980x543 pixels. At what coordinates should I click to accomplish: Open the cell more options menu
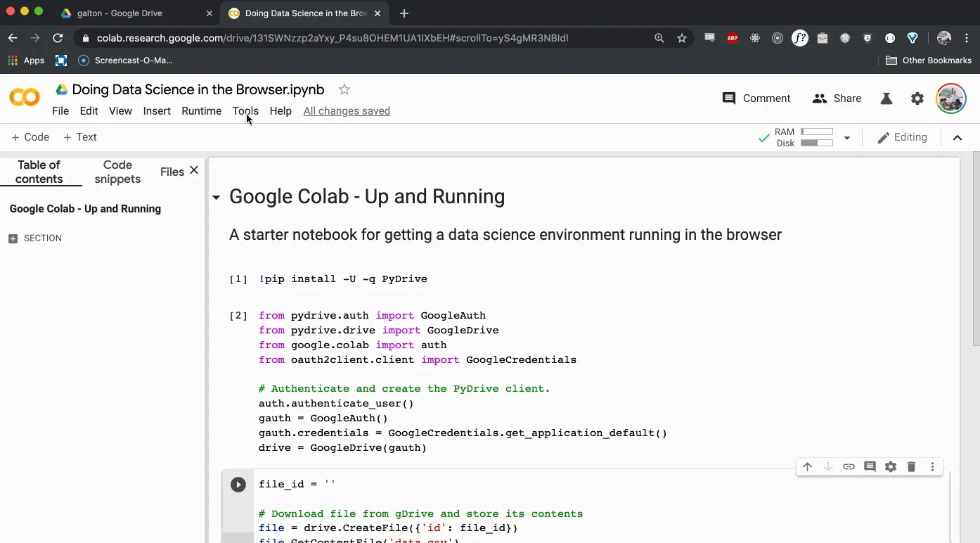pyautogui.click(x=932, y=467)
